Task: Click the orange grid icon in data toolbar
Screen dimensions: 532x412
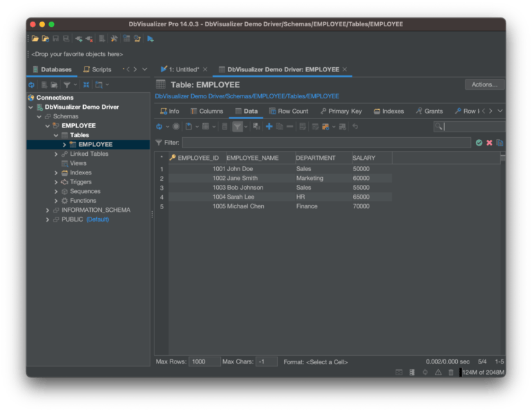Action: click(326, 127)
